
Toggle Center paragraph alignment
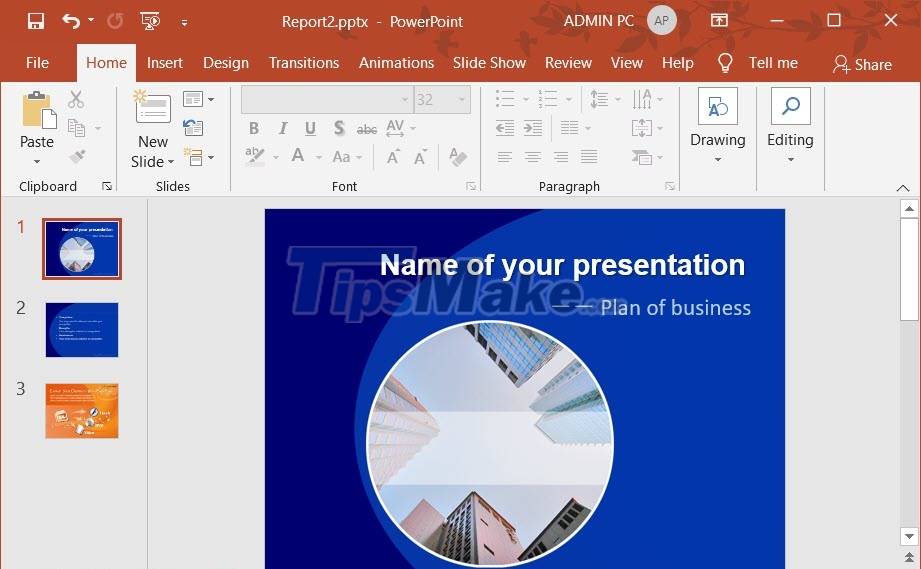pyautogui.click(x=533, y=157)
